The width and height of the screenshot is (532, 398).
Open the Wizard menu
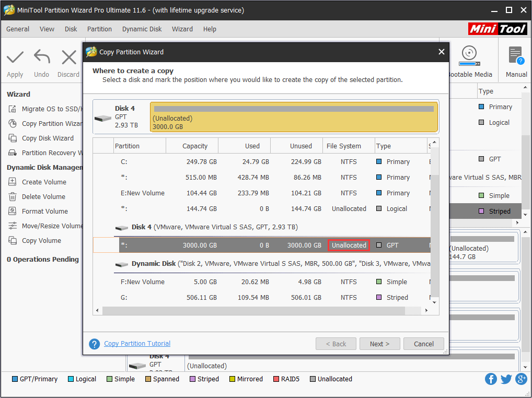pos(182,29)
